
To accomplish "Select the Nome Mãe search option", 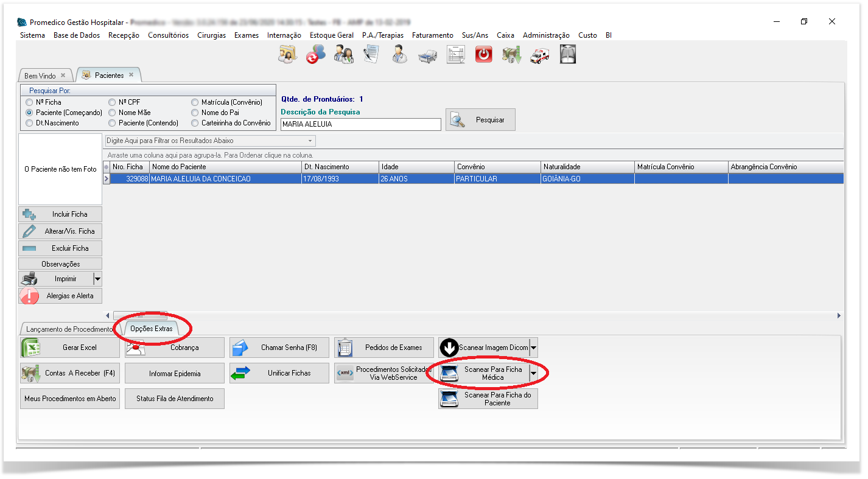I will [113, 113].
